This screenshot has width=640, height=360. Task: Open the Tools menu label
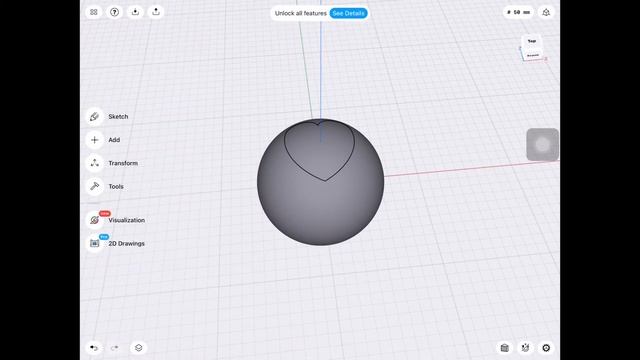point(116,187)
